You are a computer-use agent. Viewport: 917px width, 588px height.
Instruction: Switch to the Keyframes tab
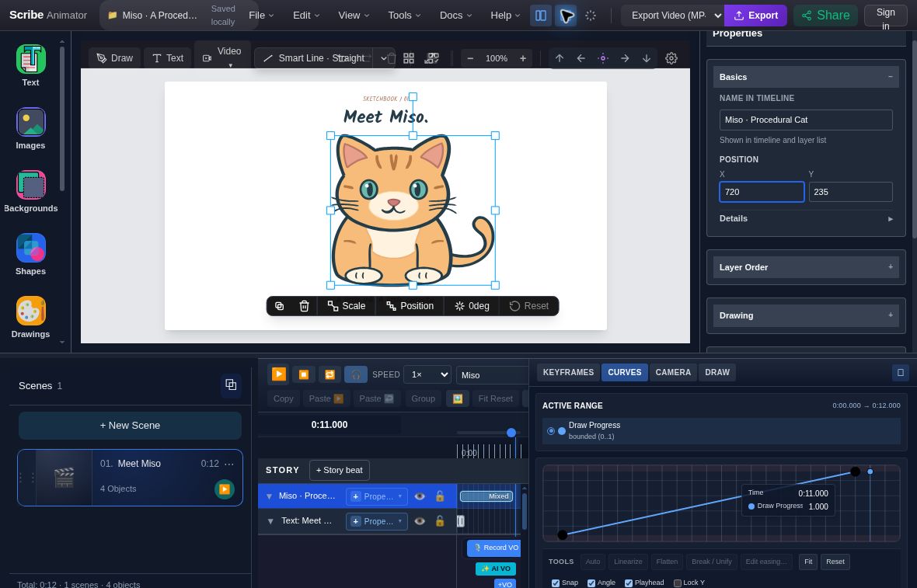click(x=568, y=372)
